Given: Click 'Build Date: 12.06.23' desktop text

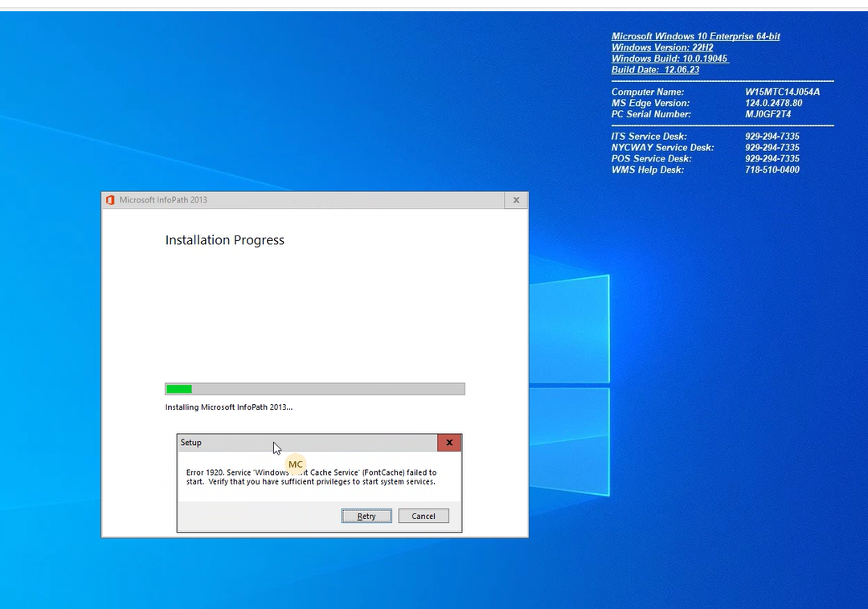Looking at the screenshot, I should tap(655, 70).
